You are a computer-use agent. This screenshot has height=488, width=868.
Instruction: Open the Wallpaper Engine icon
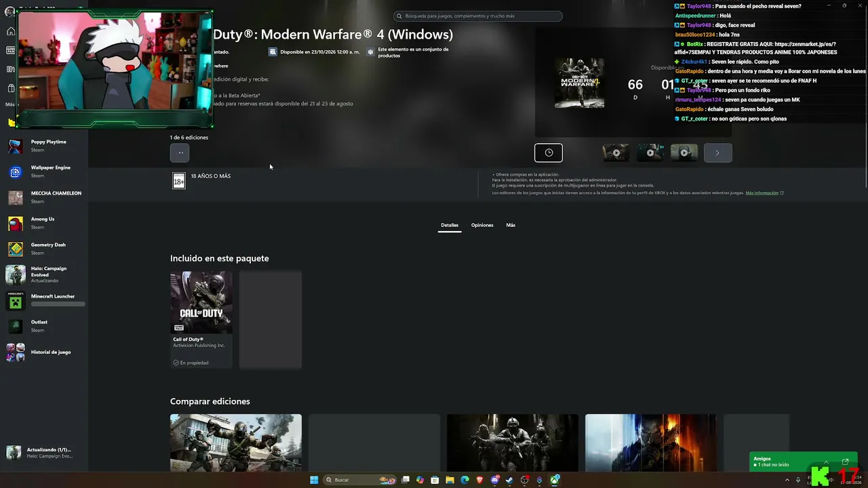(x=16, y=171)
